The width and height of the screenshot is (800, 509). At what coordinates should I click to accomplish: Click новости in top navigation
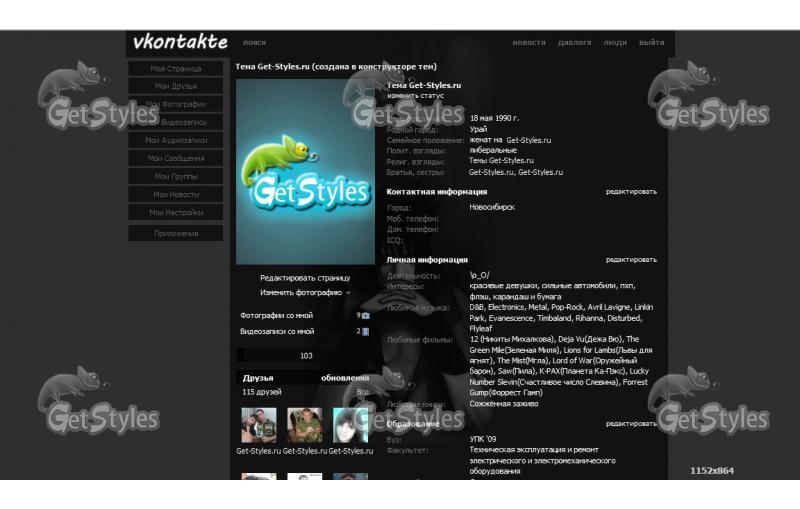529,43
